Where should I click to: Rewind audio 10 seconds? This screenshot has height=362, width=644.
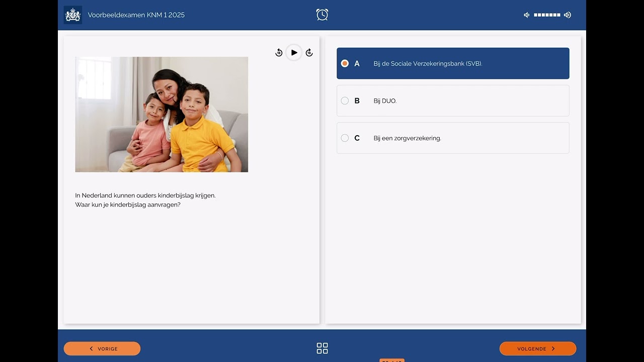coord(279,53)
